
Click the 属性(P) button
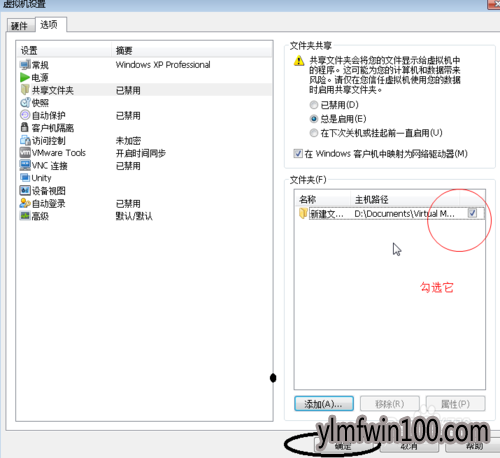pos(455,404)
